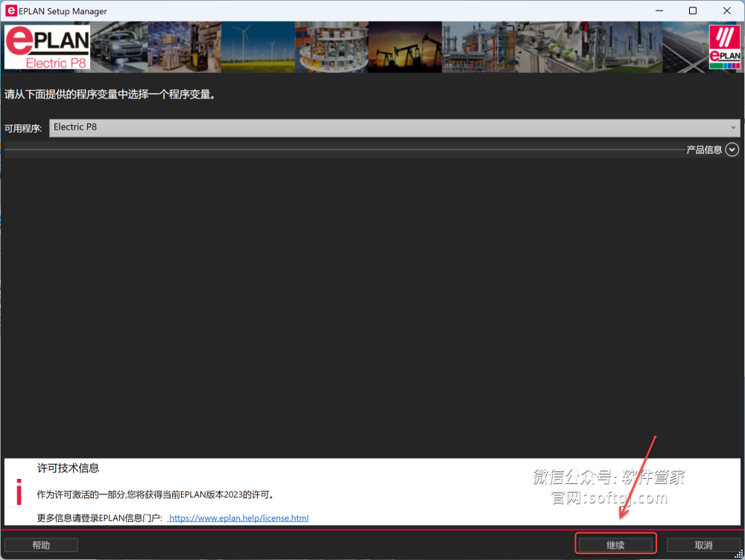Viewport: 745px width, 560px height.
Task: Click the wind turbine banner image
Action: pos(258,47)
